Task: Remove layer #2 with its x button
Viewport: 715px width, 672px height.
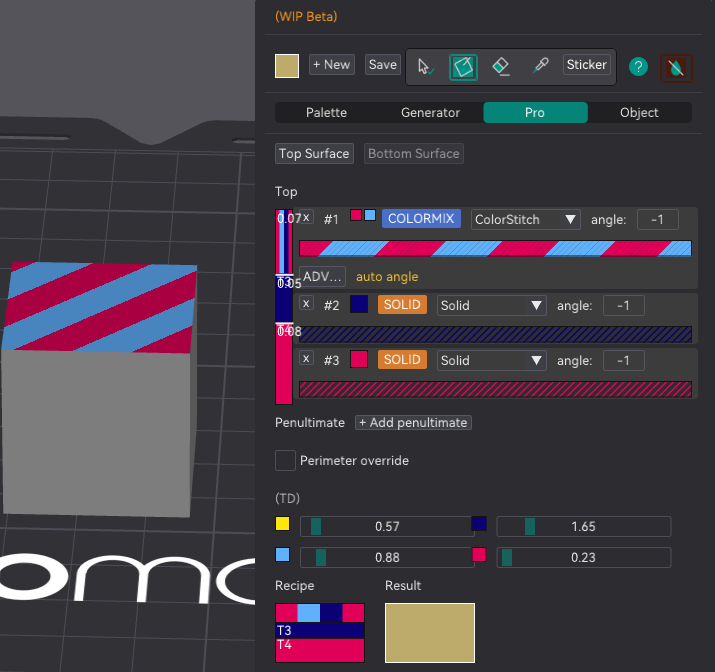Action: 306,304
